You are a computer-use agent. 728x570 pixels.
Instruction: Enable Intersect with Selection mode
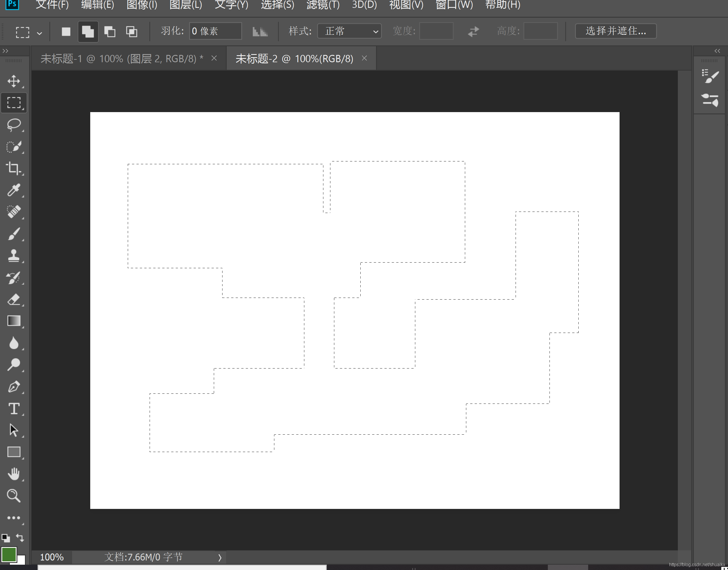pos(131,32)
